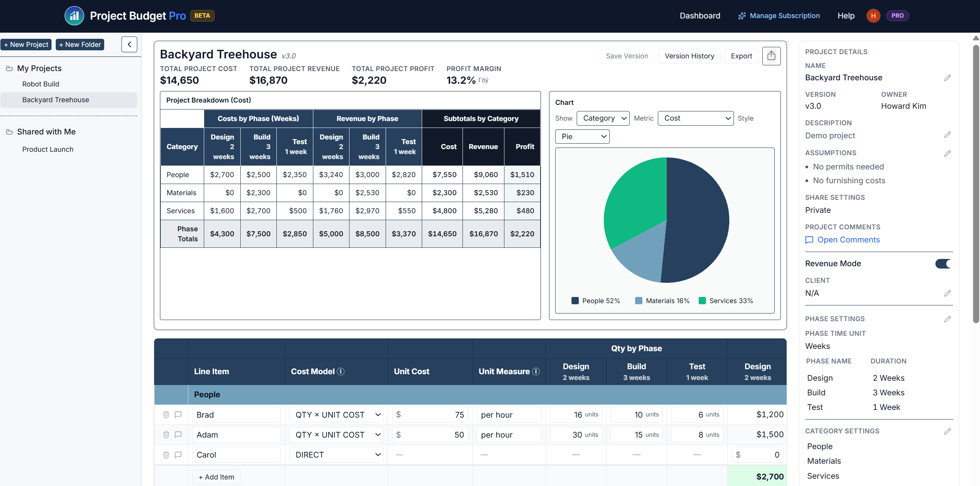Change chart Metric from Cost dropdown

(x=695, y=118)
